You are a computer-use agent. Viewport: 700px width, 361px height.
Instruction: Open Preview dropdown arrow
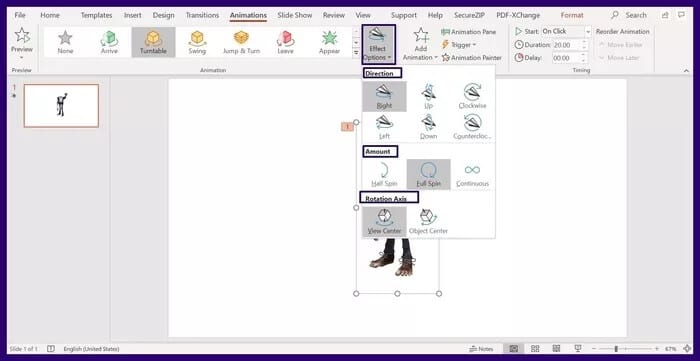pos(22,58)
